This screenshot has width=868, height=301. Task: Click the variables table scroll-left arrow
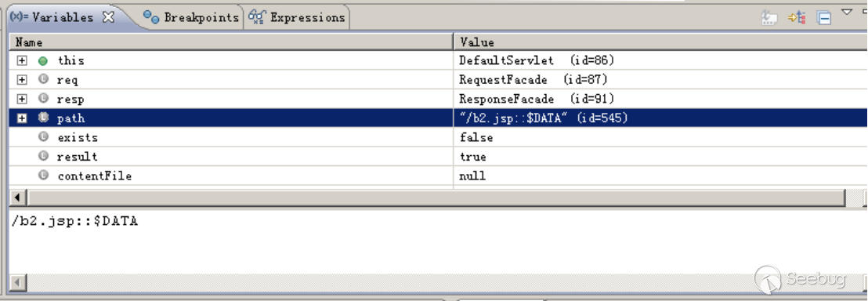tap(18, 198)
